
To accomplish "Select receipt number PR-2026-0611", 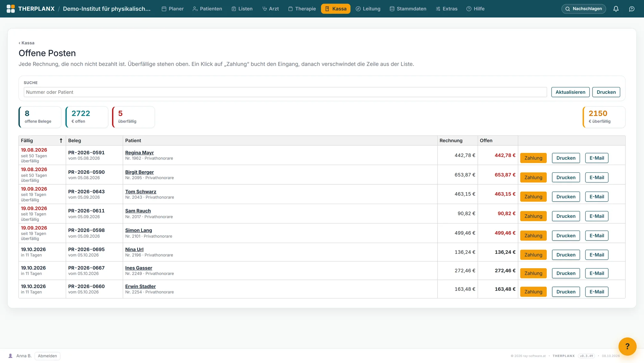I will [86, 211].
